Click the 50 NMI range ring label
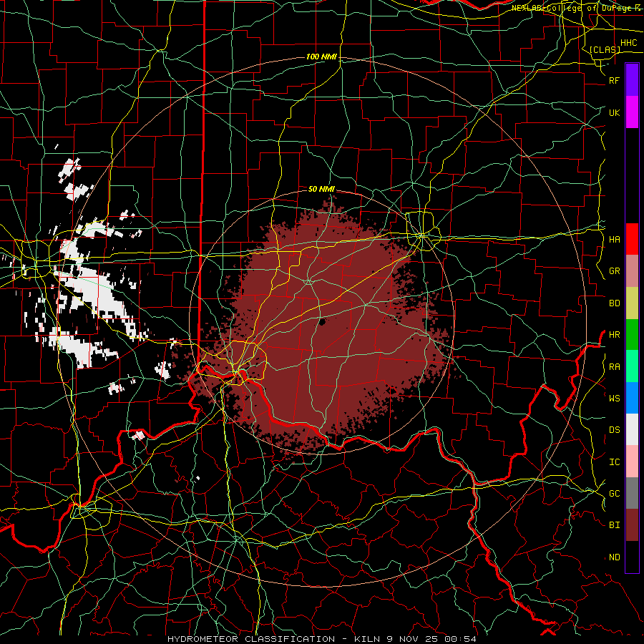The image size is (644, 644). [321, 189]
